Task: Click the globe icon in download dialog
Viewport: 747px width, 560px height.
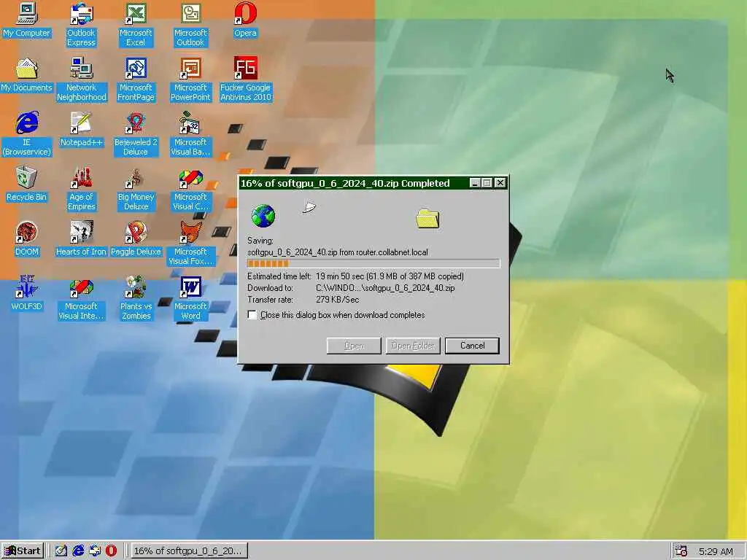Action: pyautogui.click(x=263, y=216)
